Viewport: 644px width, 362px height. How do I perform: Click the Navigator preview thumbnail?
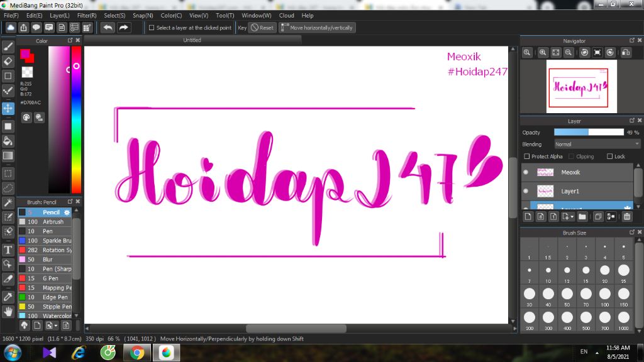pyautogui.click(x=581, y=86)
